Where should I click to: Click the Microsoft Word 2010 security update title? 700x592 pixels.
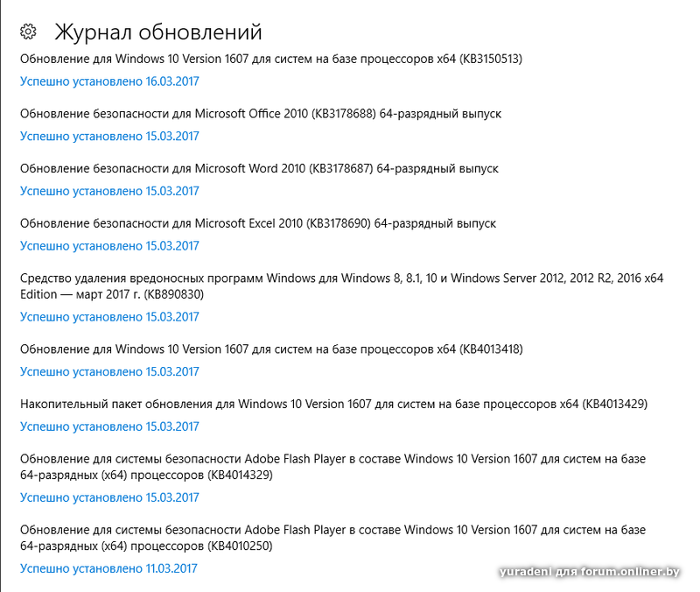259,168
